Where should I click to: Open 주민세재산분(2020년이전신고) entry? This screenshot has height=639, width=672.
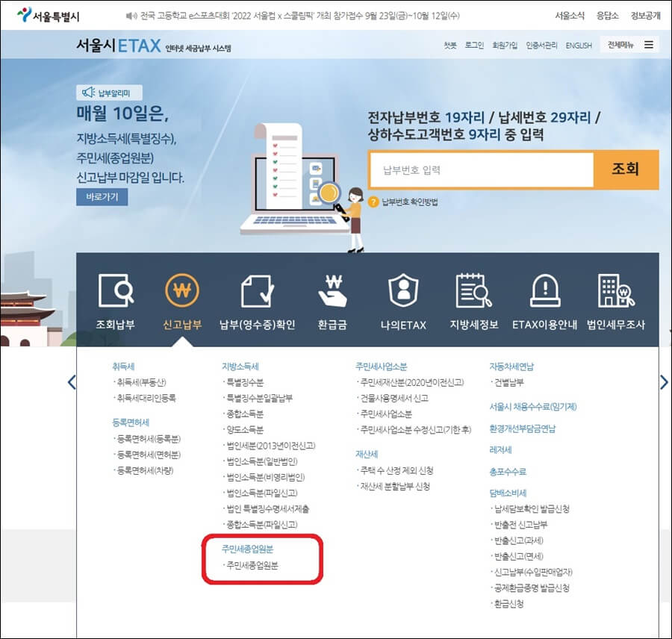click(412, 382)
